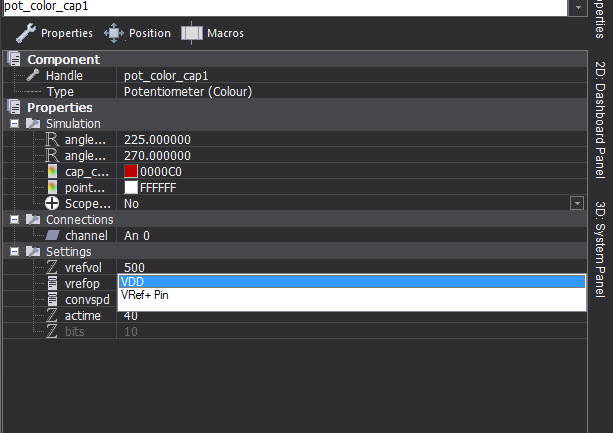The image size is (613, 433).
Task: Click the Component section sheet icon
Action: (x=14, y=59)
